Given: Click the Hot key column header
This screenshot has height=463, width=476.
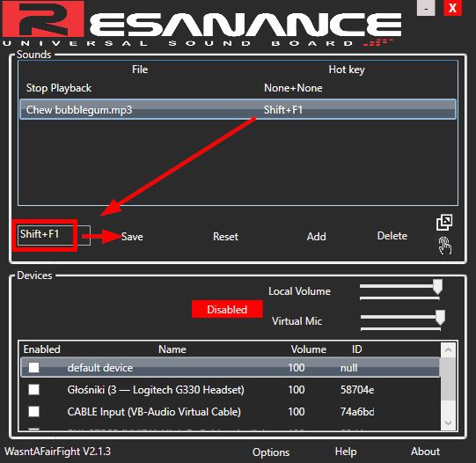Looking at the screenshot, I should pos(347,70).
